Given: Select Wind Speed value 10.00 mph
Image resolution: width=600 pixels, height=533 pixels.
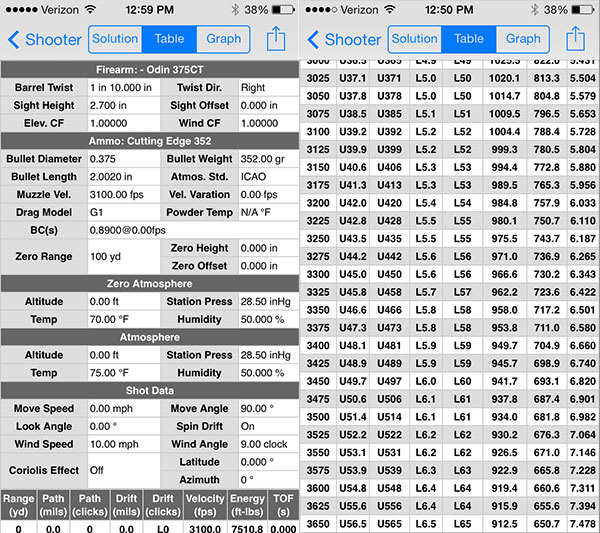Looking at the screenshot, I should click(124, 444).
